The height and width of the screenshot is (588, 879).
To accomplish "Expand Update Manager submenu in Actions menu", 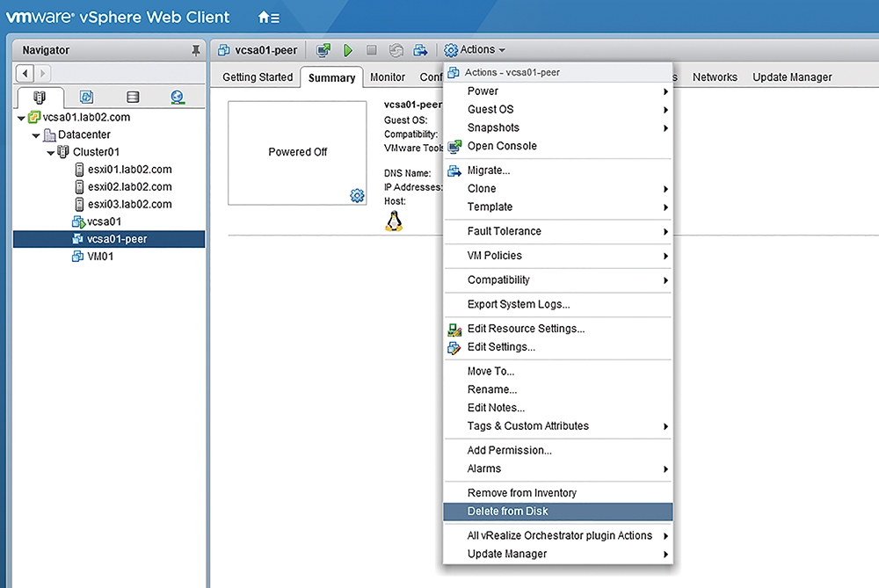I will 558,554.
